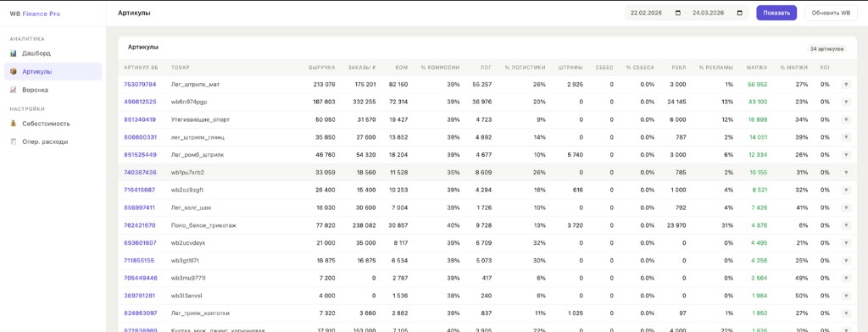868x332 pixels.
Task: Expand row 705449446 details arrow
Action: coord(846,278)
